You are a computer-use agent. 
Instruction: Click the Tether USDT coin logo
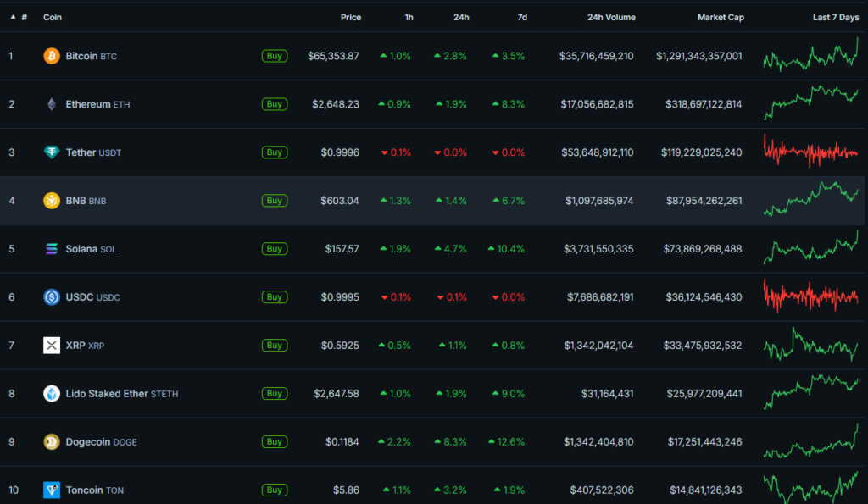tap(51, 152)
